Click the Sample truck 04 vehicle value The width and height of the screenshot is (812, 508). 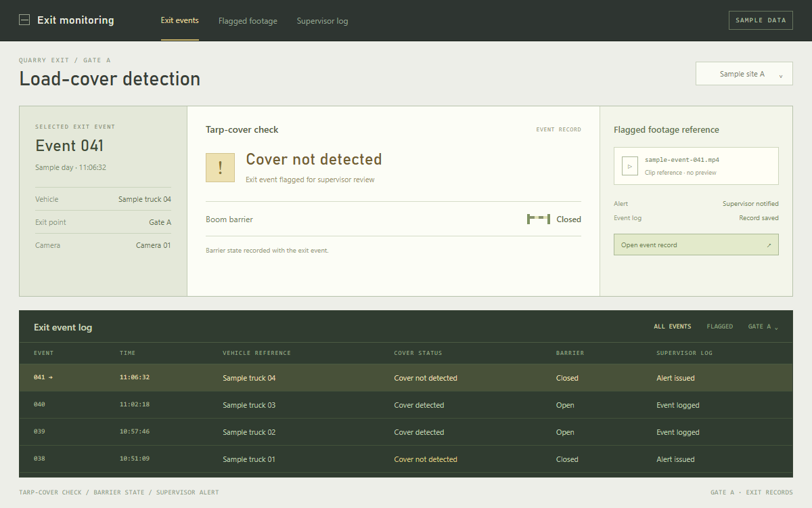tap(145, 199)
